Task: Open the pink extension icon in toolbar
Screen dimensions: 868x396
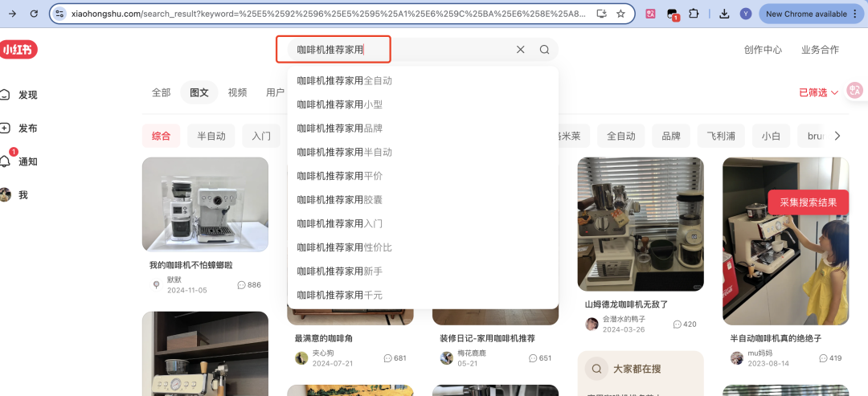Action: click(x=650, y=14)
